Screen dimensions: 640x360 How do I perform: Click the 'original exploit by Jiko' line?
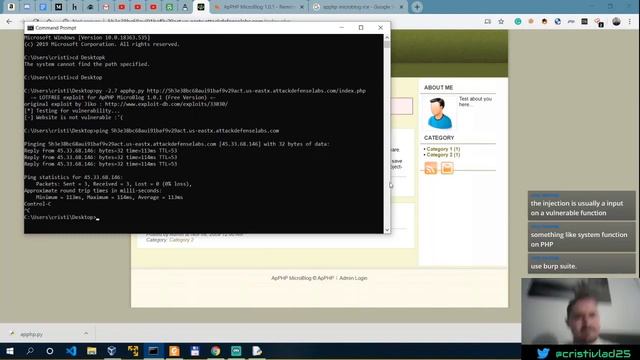click(x=126, y=104)
